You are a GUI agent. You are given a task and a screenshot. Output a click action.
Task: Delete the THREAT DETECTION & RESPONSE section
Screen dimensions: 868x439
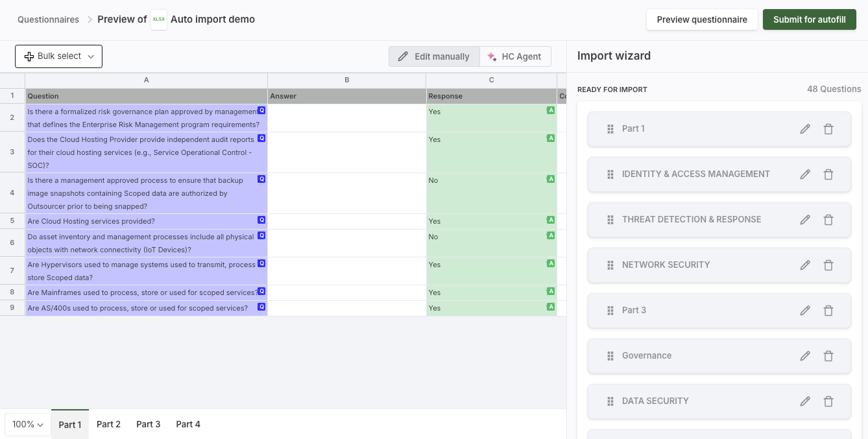pos(828,220)
